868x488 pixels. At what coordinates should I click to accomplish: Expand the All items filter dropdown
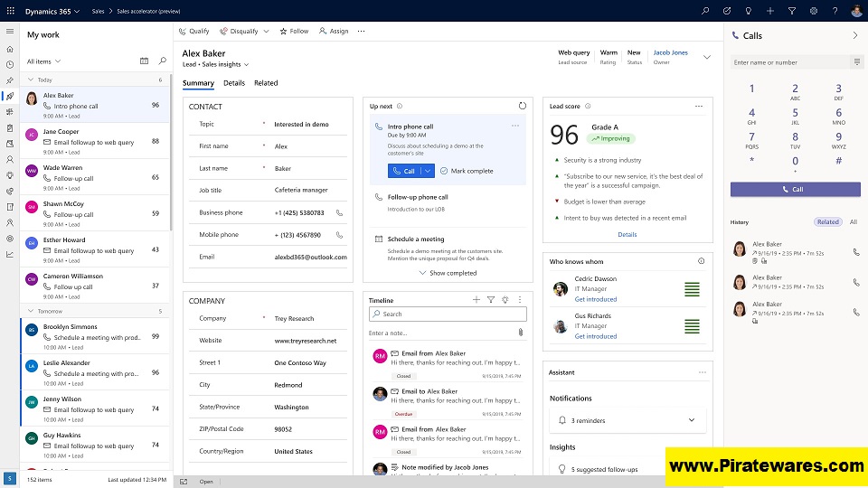click(44, 61)
